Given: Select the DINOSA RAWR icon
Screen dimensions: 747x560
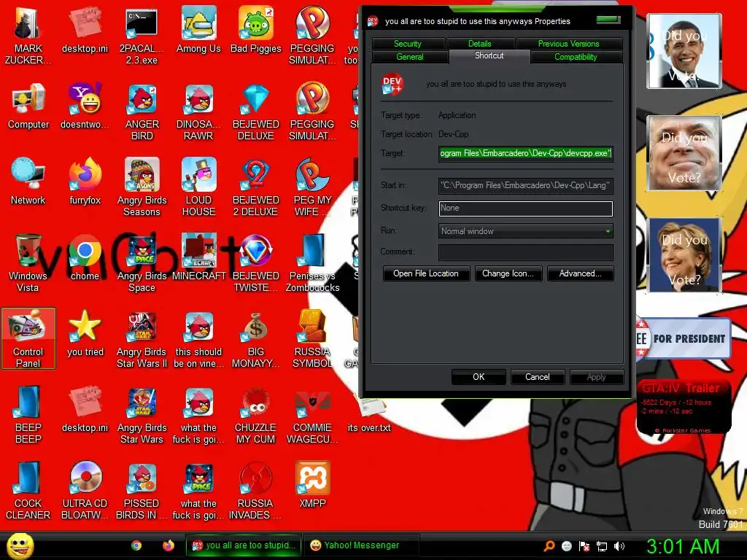Looking at the screenshot, I should pyautogui.click(x=198, y=112).
